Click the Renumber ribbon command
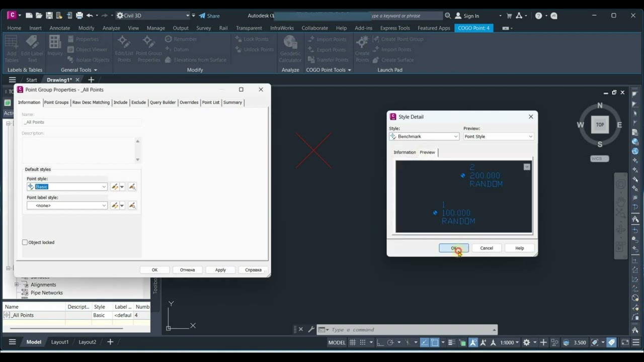644x362 pixels. click(181, 39)
